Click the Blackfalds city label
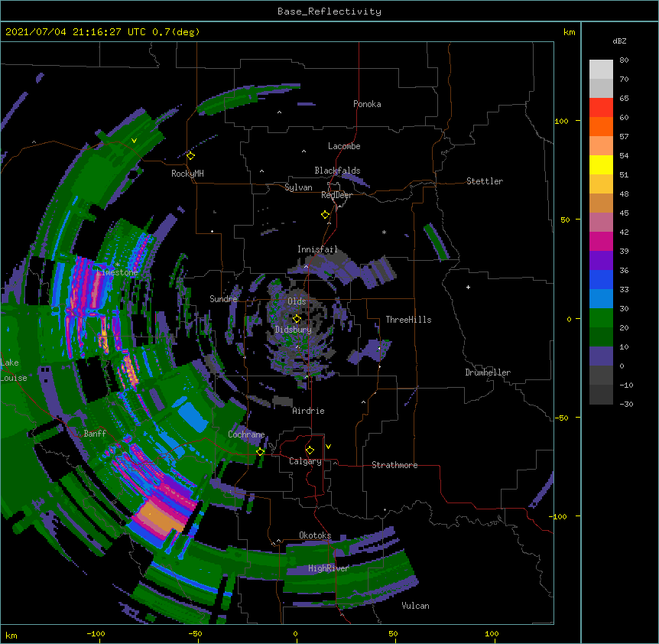Screen dimensions: 659x644 coord(337,171)
